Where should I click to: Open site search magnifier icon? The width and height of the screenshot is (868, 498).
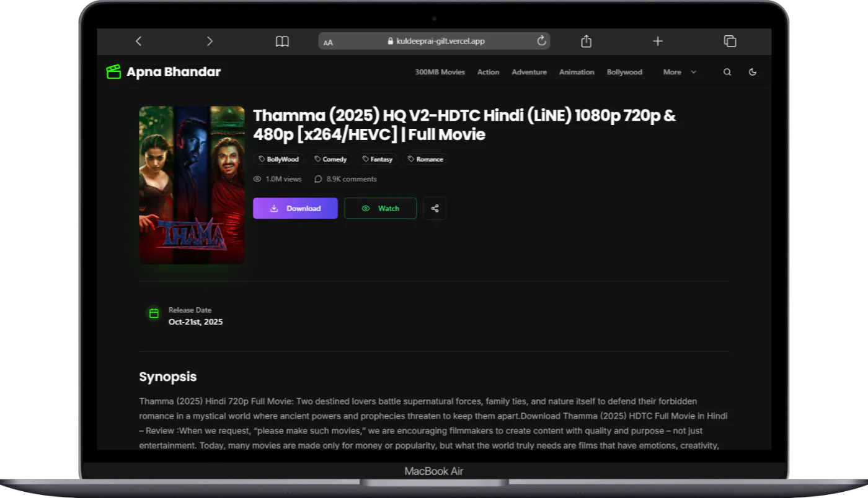pos(727,72)
